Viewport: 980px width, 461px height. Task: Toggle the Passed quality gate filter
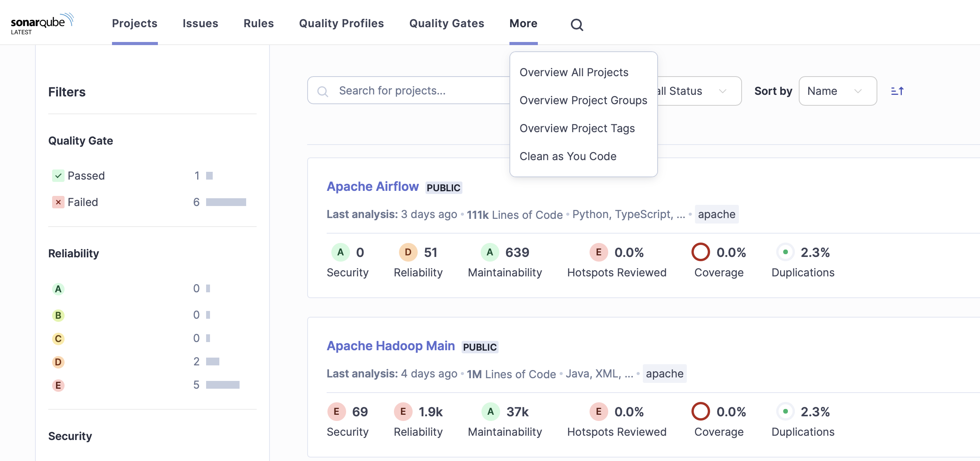pos(79,176)
